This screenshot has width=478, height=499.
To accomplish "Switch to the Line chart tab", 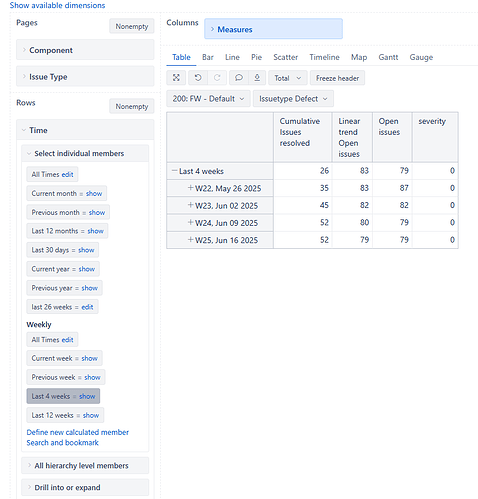I will (232, 57).
